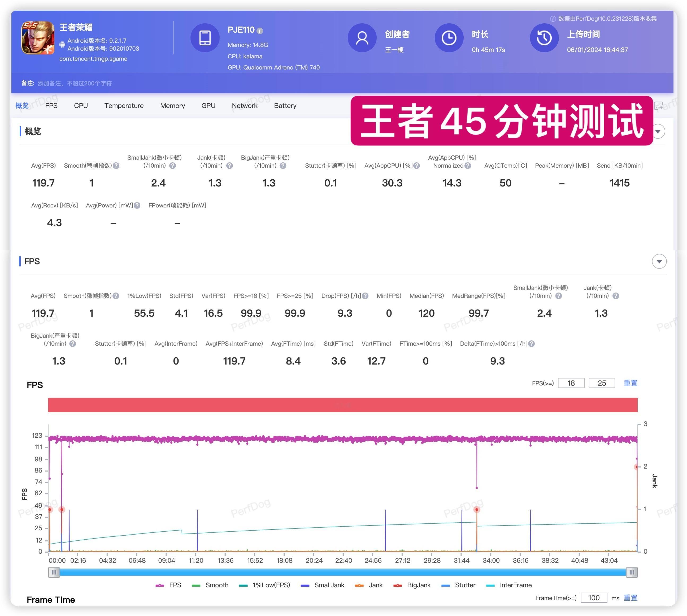Viewport: 687px width, 616px height.
Task: Click the package name com.tencent.tmgp.sgame
Action: tap(93, 59)
